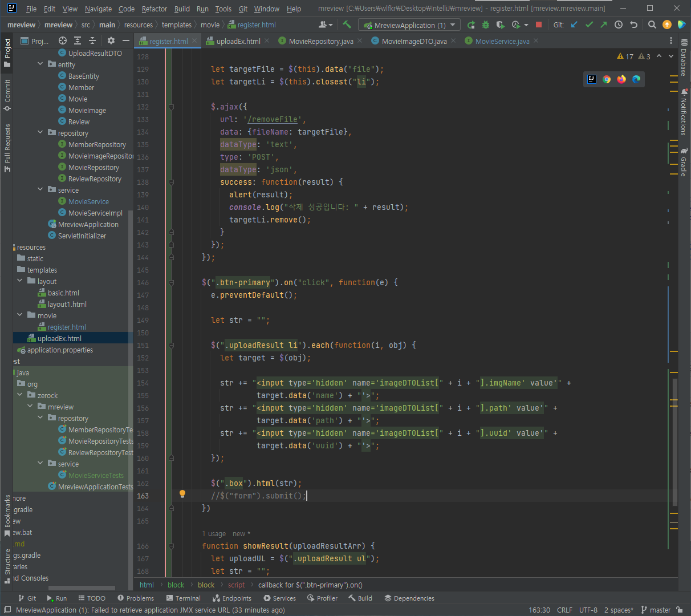Push commits using the green up-right arrow
Viewport: 691px width, 616px height.
pos(604,25)
